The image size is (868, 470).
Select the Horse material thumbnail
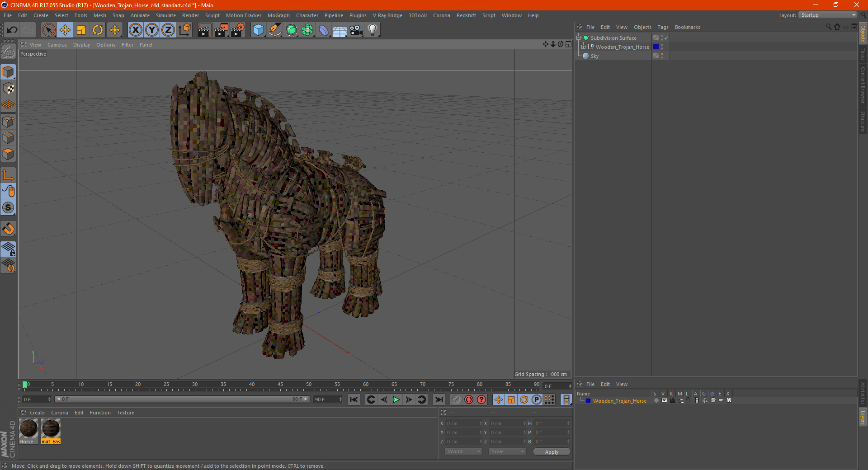click(28, 429)
